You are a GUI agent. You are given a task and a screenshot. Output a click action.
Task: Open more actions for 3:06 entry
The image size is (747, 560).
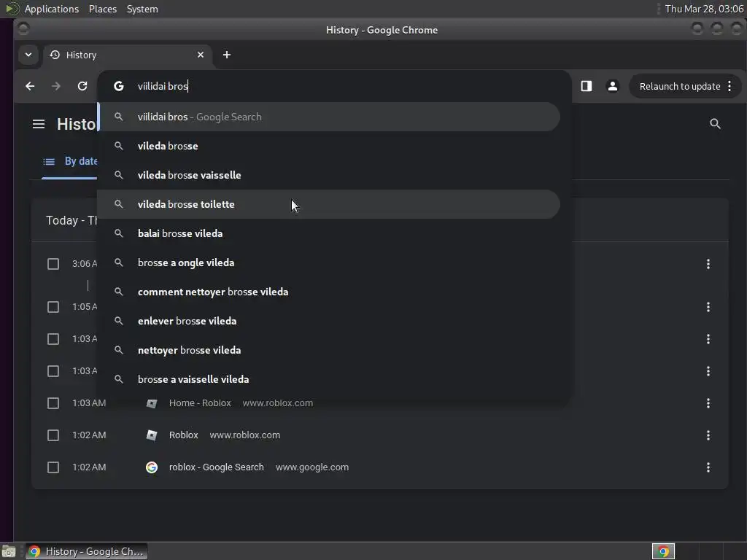708,264
